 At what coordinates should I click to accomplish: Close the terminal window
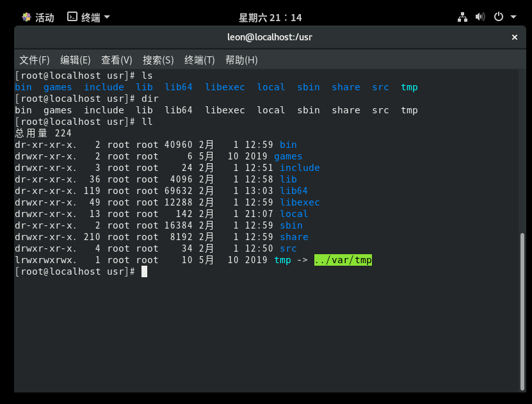click(x=514, y=37)
